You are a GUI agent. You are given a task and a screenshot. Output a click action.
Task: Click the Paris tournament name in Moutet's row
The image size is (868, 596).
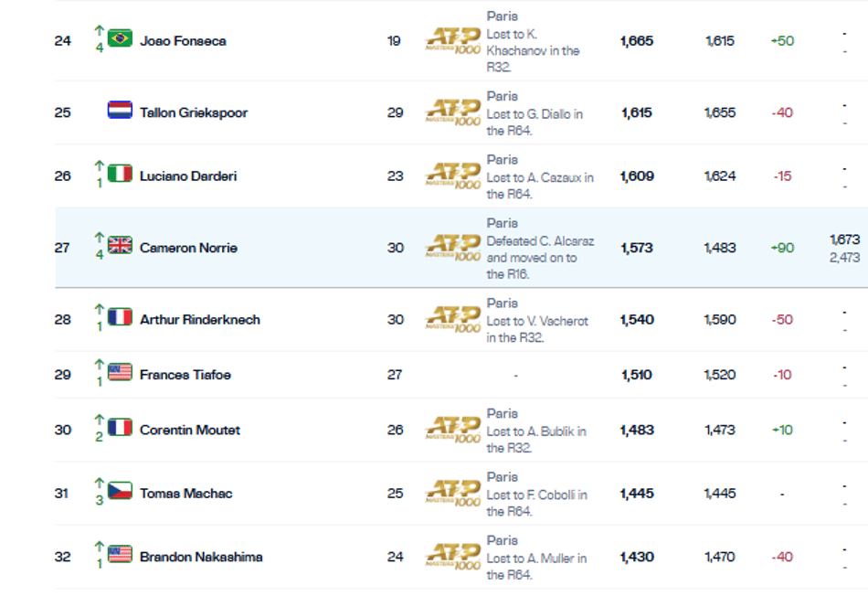pyautogui.click(x=503, y=414)
